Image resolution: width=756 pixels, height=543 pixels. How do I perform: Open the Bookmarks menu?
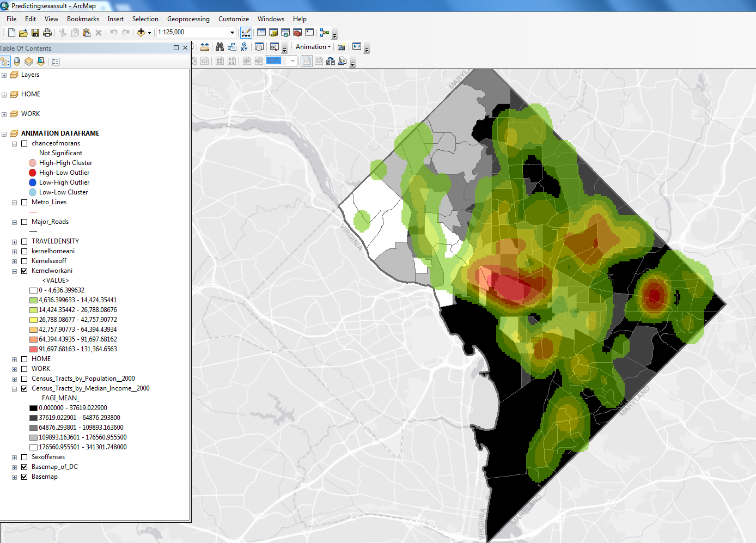pyautogui.click(x=83, y=19)
